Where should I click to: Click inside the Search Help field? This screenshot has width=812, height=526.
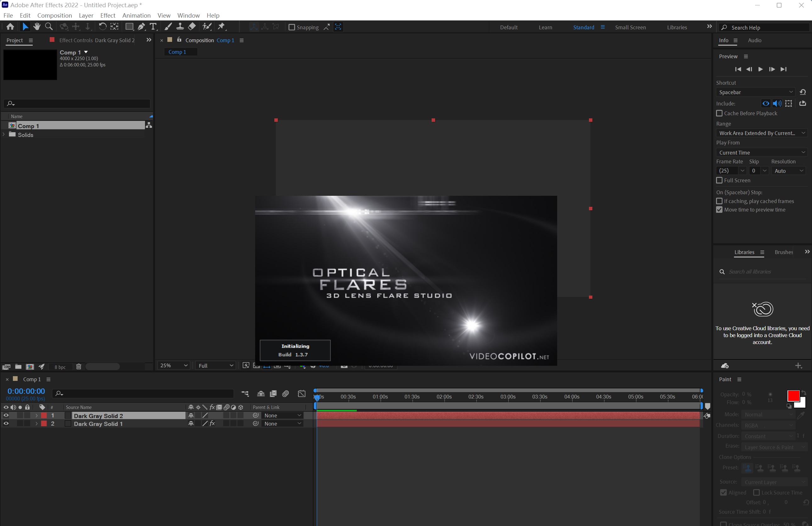point(764,27)
